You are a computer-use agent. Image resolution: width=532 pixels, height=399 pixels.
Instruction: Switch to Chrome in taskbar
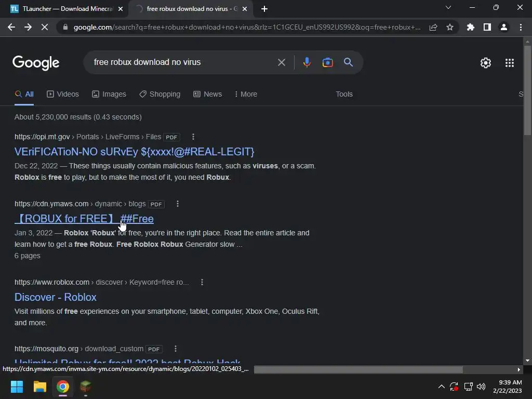click(63, 387)
